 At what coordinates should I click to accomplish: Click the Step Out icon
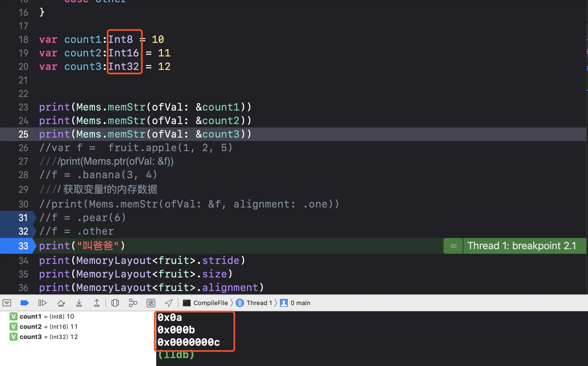pyautogui.click(x=97, y=303)
